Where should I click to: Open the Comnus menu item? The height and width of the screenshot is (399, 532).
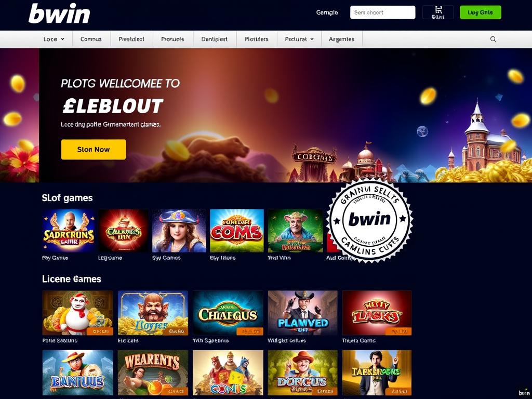tap(91, 39)
